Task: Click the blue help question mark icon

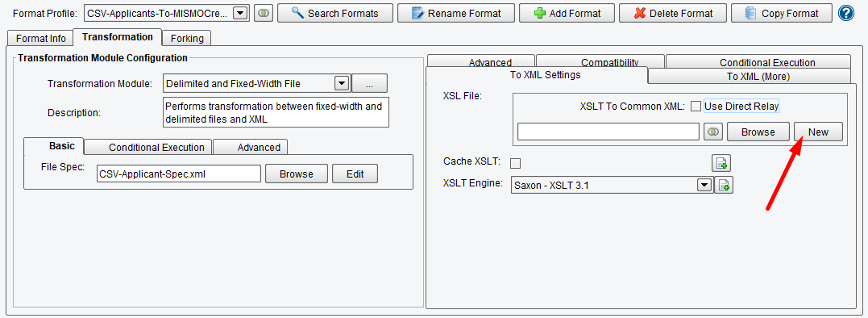Action: pos(846,13)
